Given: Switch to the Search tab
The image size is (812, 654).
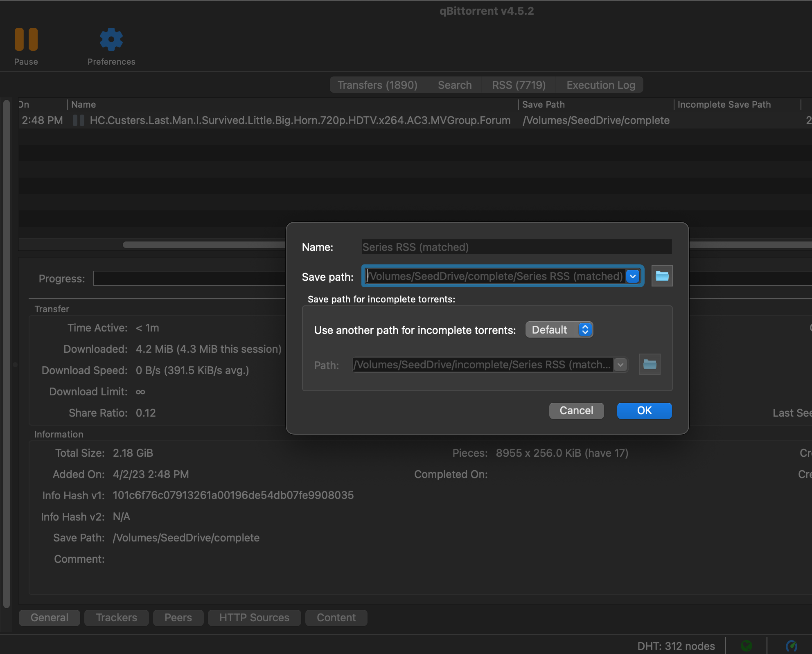Looking at the screenshot, I should (454, 85).
